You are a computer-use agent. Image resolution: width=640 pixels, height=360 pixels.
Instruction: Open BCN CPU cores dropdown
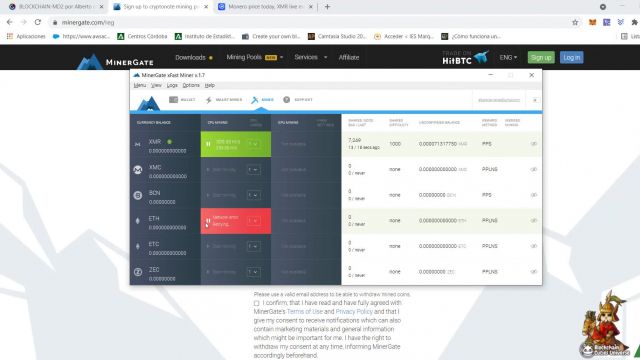pos(253,195)
